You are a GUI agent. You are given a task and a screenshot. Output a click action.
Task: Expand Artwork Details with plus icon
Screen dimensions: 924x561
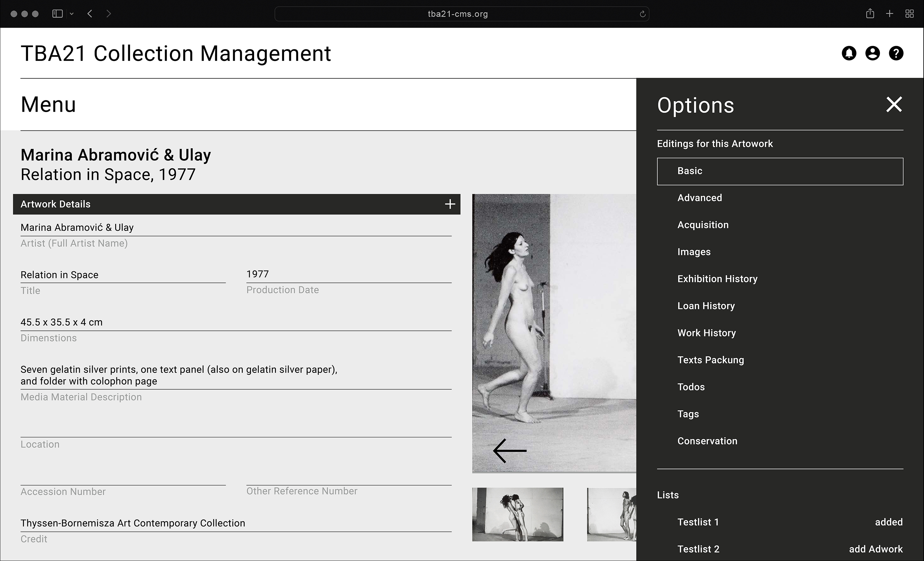coord(450,204)
